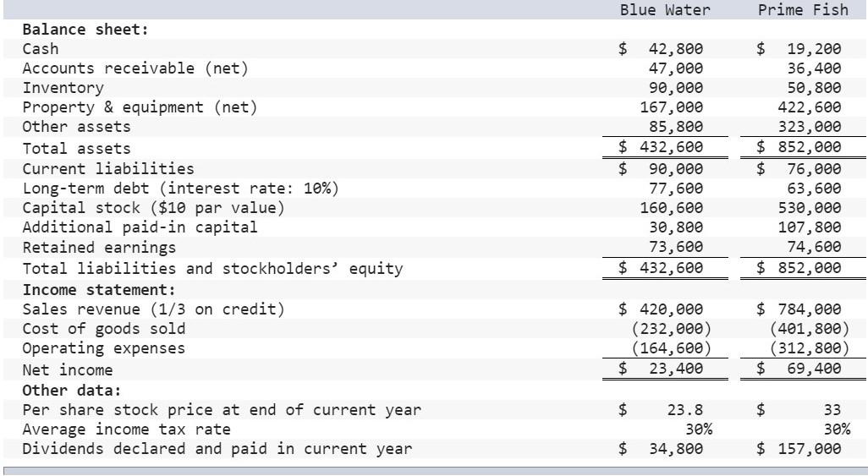Screen dimensions: 868x476
Task: Click Accounts receivable (net) label
Action: pyautogui.click(x=135, y=68)
